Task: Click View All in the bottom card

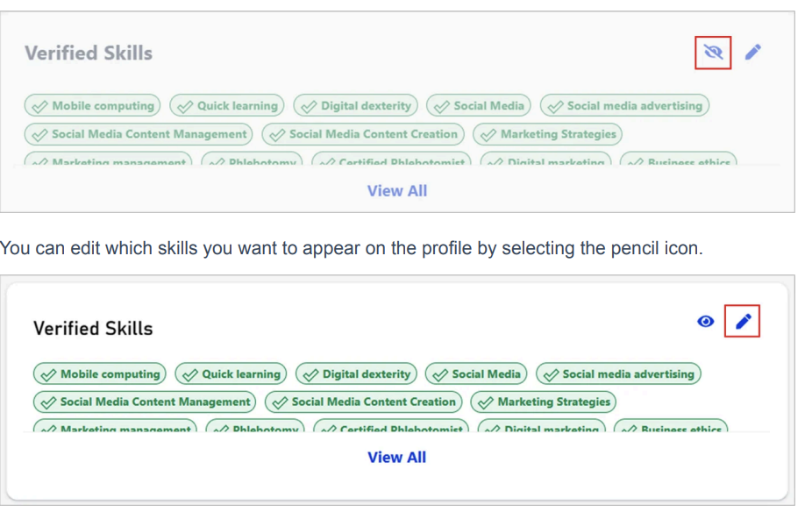Action: [396, 457]
